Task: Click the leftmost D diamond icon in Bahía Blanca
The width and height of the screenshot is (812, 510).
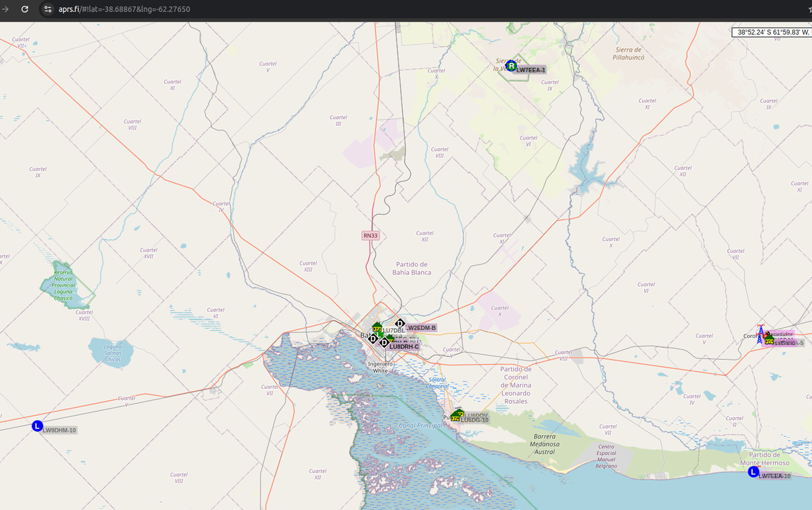Action: 373,339
